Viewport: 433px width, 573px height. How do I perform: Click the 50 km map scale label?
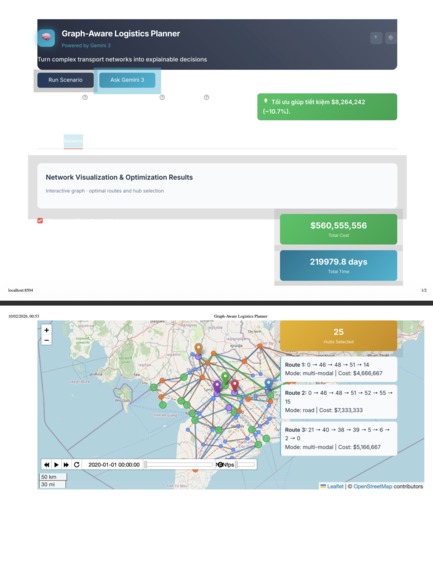tap(53, 477)
